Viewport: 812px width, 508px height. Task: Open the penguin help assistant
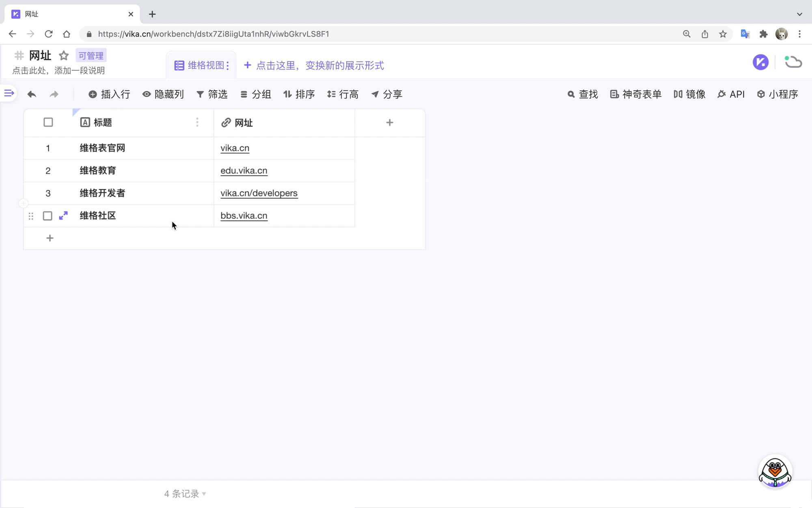pyautogui.click(x=775, y=471)
